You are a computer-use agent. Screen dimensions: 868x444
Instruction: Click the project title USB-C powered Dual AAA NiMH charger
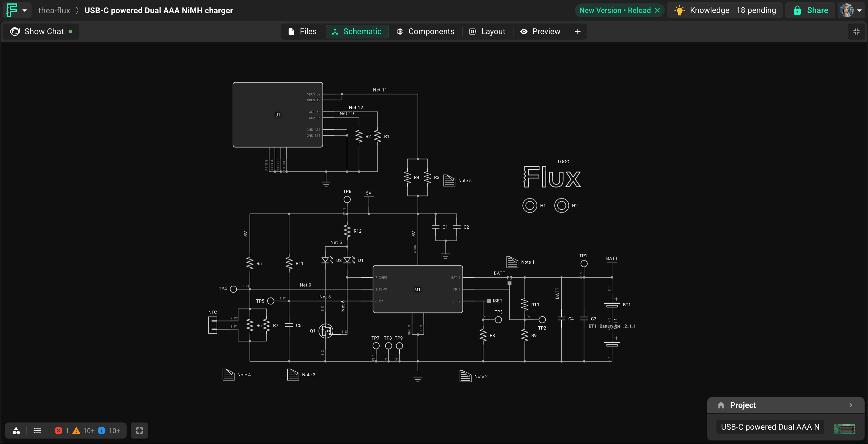coord(159,10)
